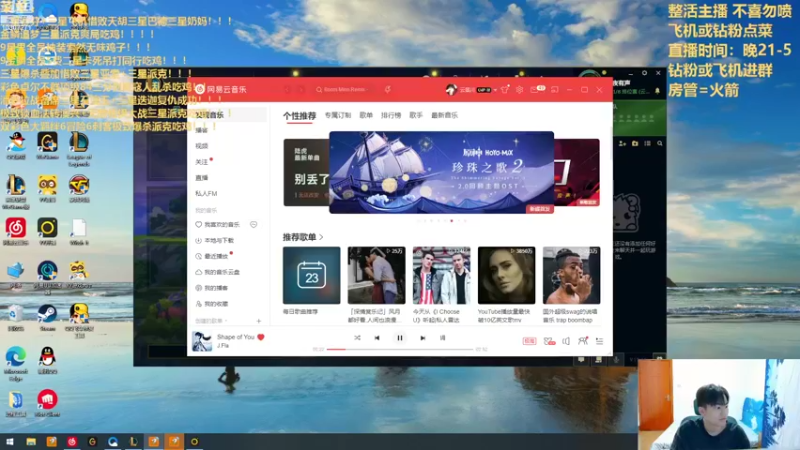Collapse the created playlists section
Screen dimensions: 800x450
211,321
